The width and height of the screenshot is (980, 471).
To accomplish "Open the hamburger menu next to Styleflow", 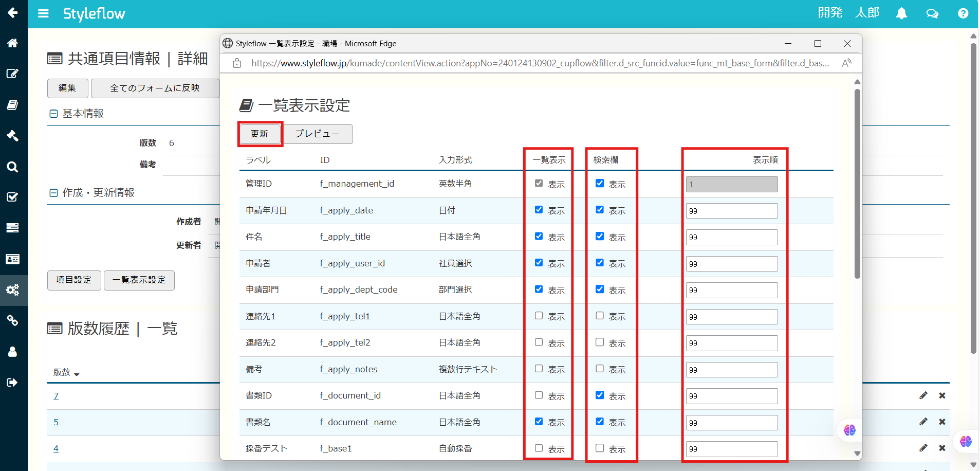I will pyautogui.click(x=43, y=14).
